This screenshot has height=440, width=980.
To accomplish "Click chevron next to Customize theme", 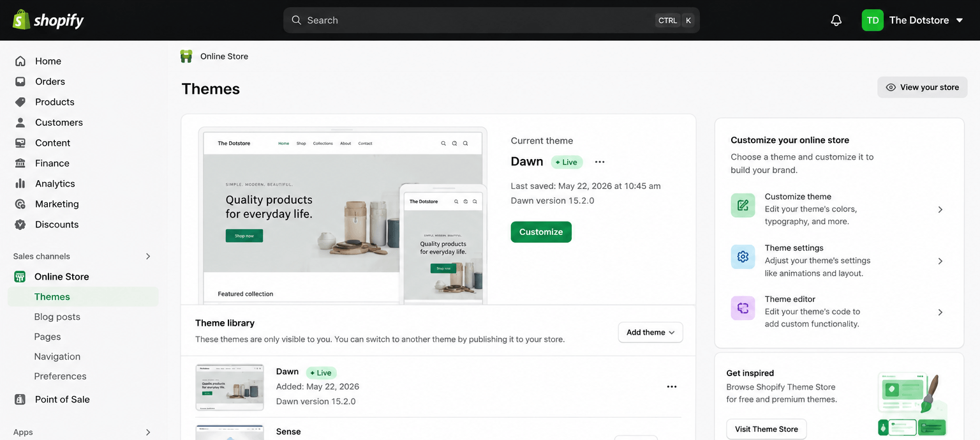I will pyautogui.click(x=940, y=209).
